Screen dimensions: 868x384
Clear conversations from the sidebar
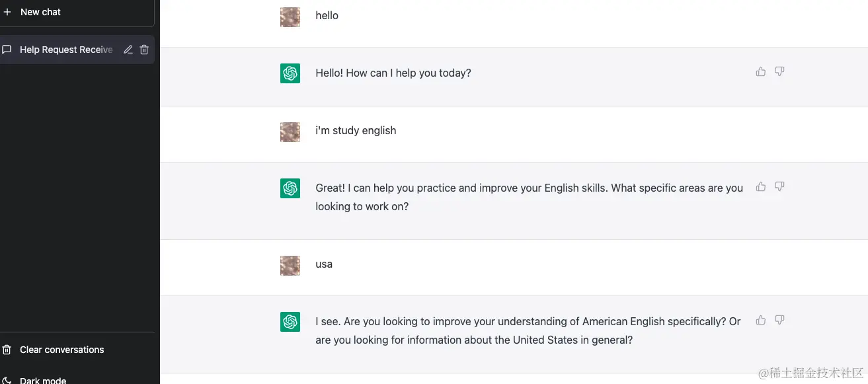point(62,350)
